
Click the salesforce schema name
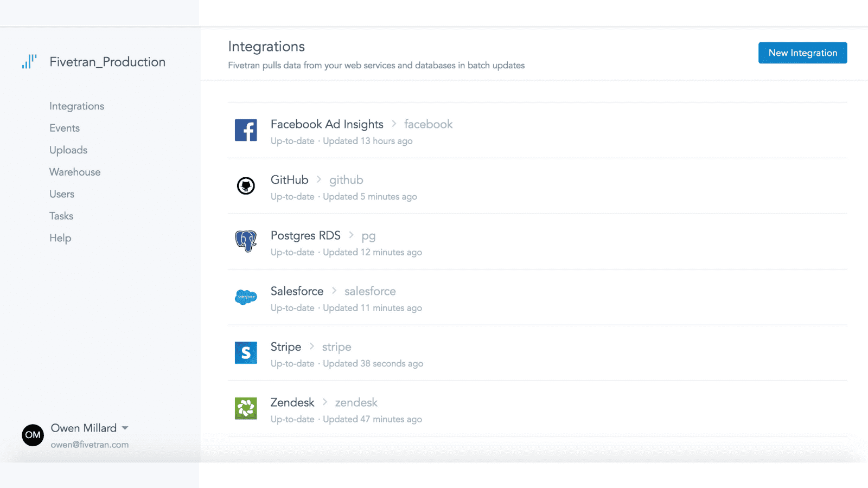pos(370,291)
